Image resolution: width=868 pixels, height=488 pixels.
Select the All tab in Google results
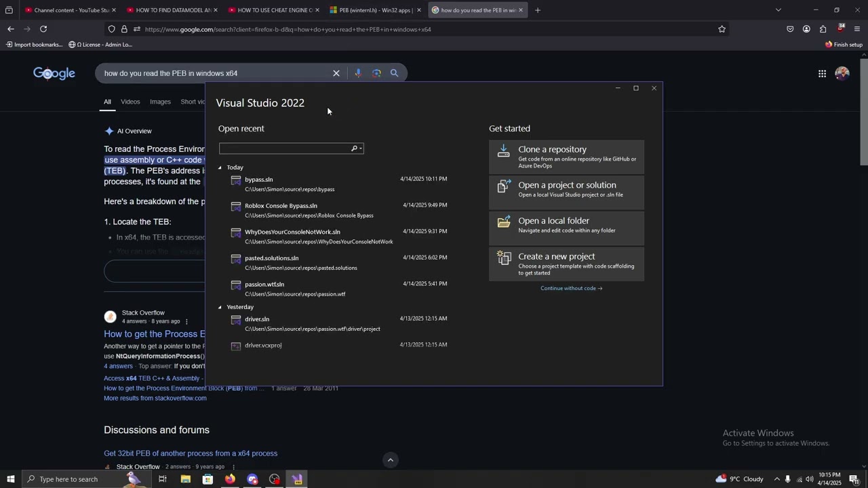[107, 102]
